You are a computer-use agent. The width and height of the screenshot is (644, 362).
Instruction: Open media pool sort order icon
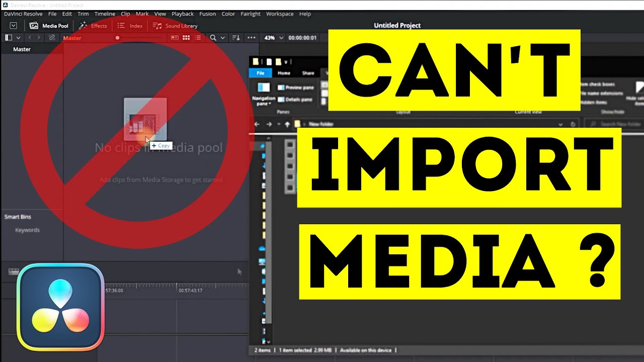tap(237, 38)
